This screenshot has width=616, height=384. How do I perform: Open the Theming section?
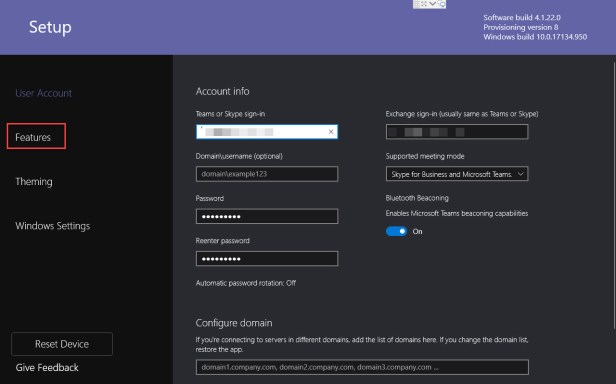click(x=34, y=182)
